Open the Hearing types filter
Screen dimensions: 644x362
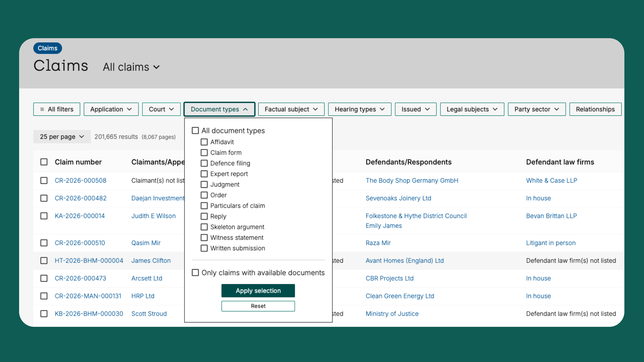point(359,109)
